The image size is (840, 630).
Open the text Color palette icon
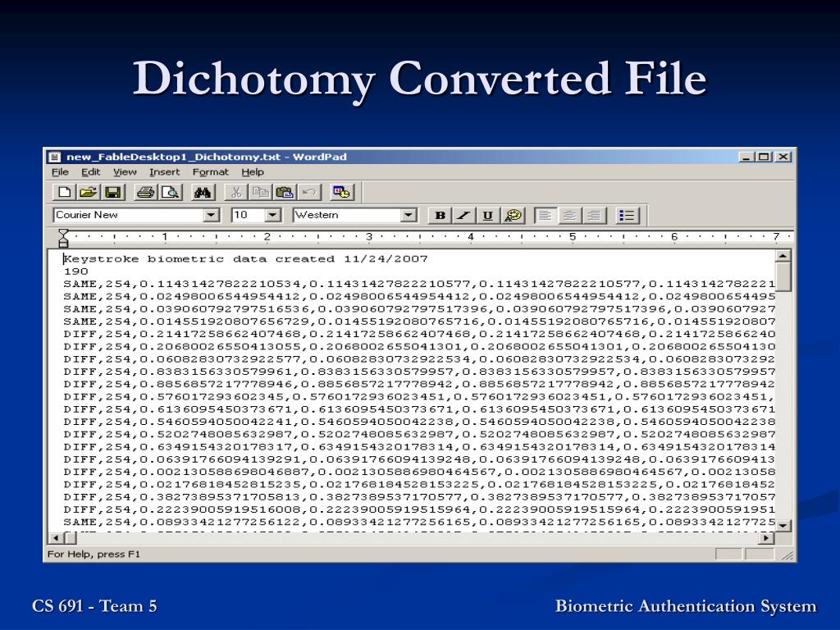(x=514, y=216)
